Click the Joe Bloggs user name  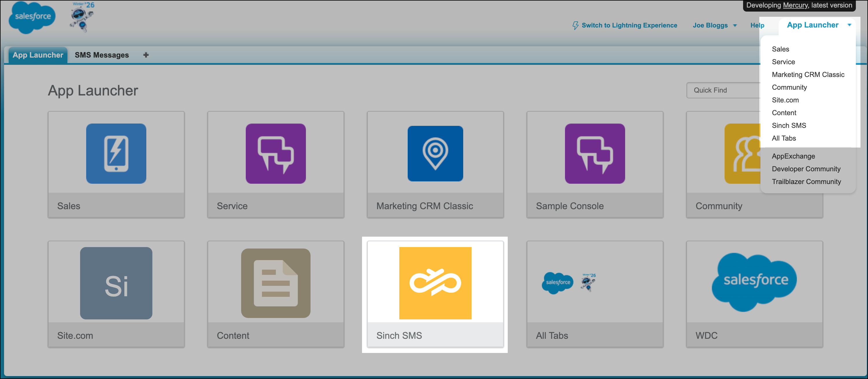(710, 25)
